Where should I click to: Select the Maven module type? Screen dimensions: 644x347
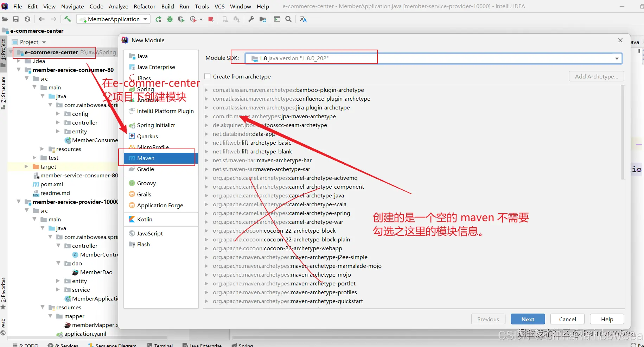click(161, 158)
